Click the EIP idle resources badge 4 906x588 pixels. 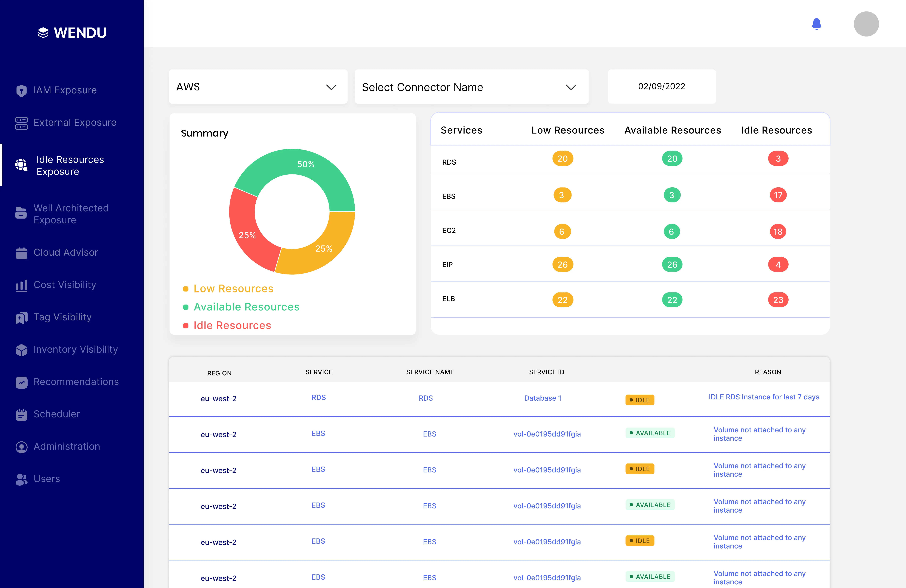[x=778, y=265]
